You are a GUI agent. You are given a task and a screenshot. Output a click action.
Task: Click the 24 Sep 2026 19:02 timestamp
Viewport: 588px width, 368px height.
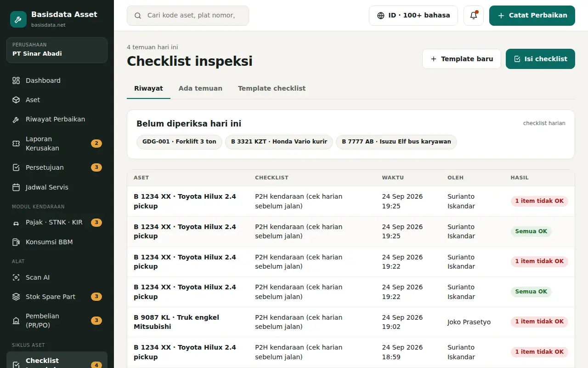402,322
